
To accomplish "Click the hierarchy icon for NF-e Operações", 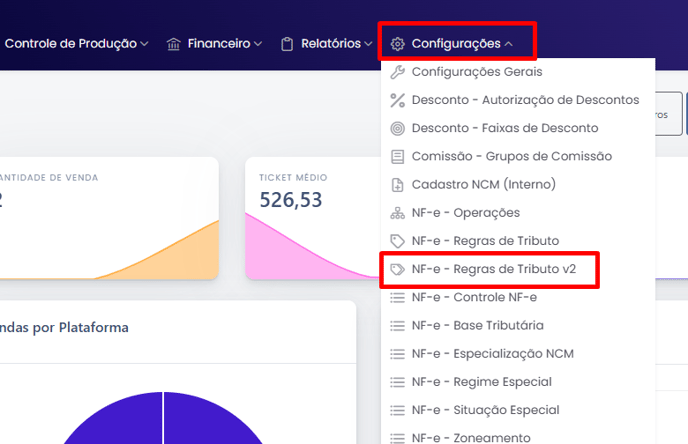I will pyautogui.click(x=397, y=213).
